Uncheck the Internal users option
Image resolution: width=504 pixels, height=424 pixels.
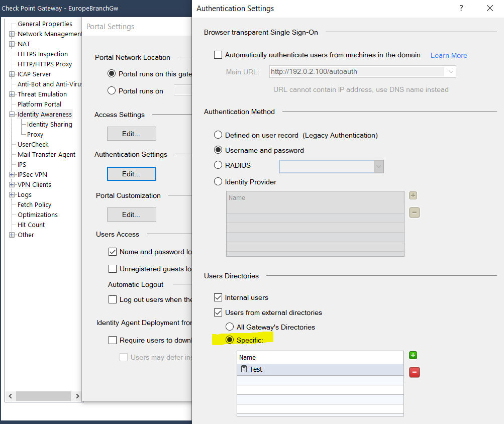(x=218, y=297)
